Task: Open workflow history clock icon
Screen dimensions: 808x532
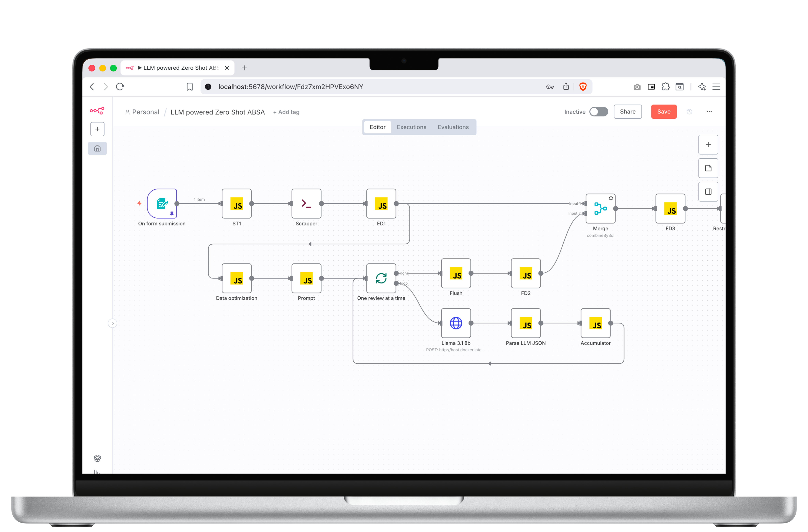Action: tap(689, 112)
